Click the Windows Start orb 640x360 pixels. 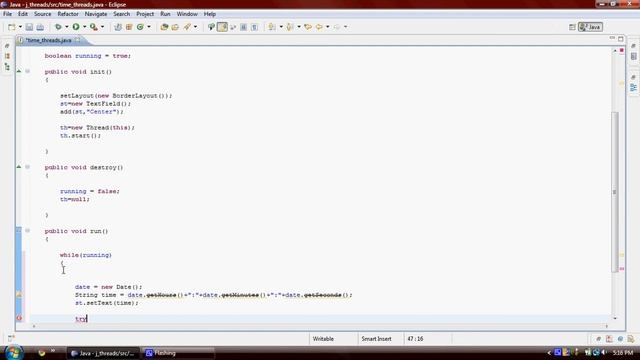point(13,352)
